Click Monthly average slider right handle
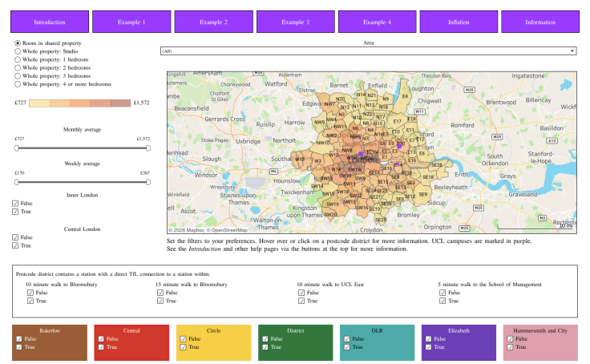This screenshot has height=364, width=590. point(148,148)
